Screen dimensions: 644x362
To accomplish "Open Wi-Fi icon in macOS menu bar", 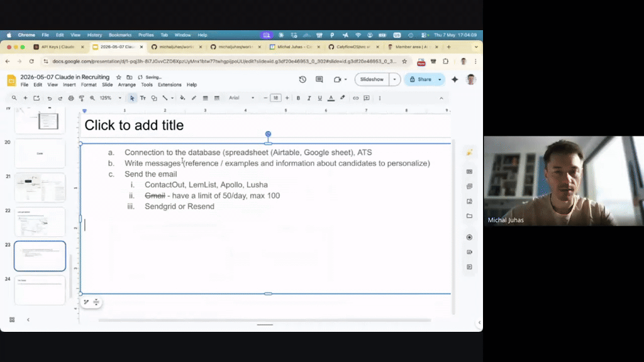I will pyautogui.click(x=358, y=35).
